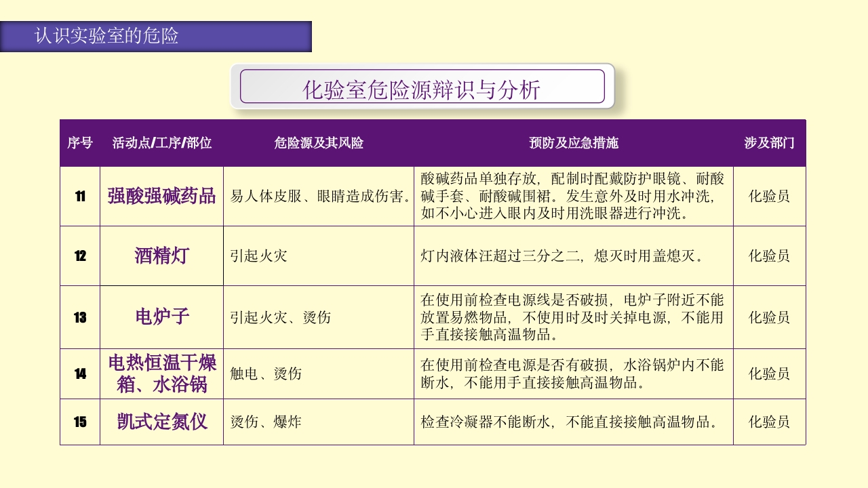Click the "活动点/工序/部位" column header
Screen dimensions: 868x488
pos(163,144)
